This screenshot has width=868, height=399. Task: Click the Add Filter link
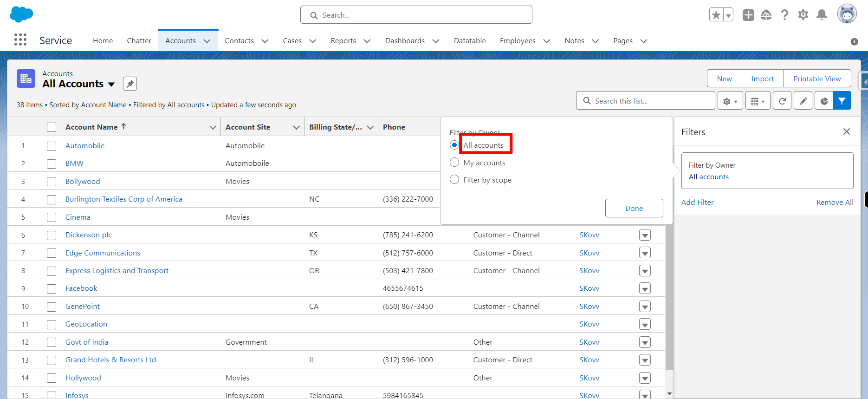click(x=697, y=203)
